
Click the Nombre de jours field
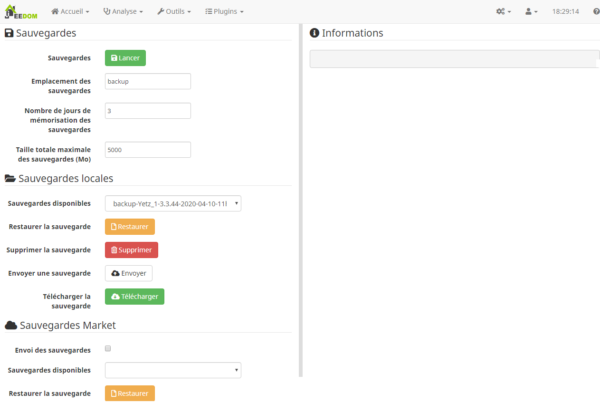(147, 111)
